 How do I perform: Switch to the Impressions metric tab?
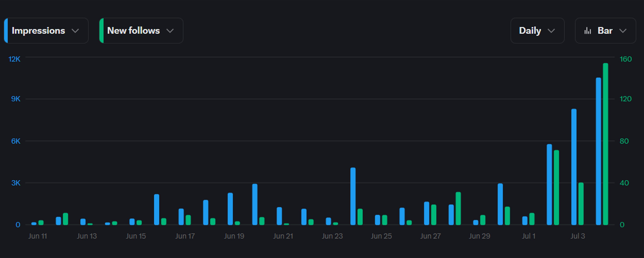pyautogui.click(x=39, y=30)
